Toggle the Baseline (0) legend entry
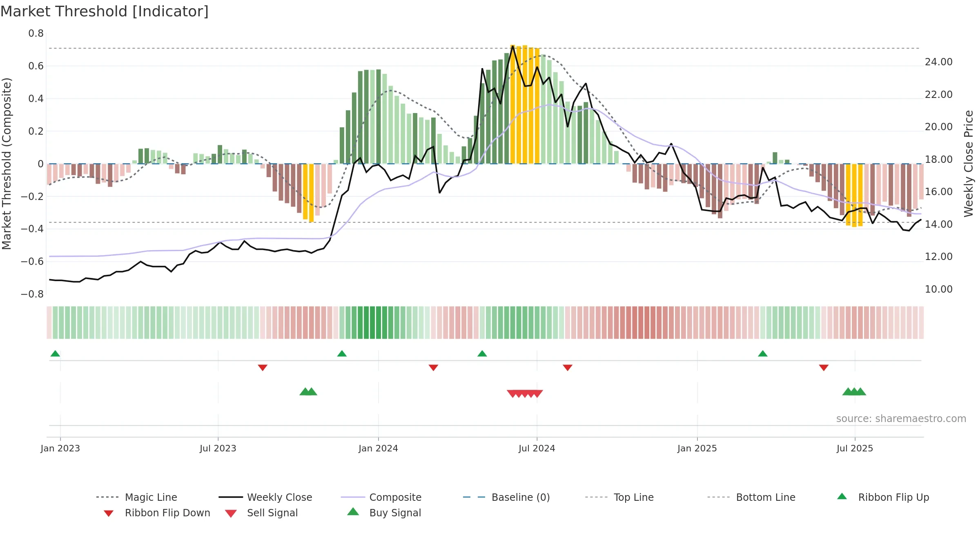The height and width of the screenshot is (551, 980). tap(506, 497)
